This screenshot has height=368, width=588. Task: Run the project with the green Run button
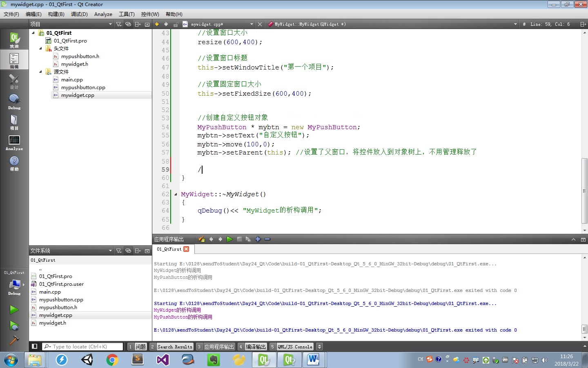14,310
